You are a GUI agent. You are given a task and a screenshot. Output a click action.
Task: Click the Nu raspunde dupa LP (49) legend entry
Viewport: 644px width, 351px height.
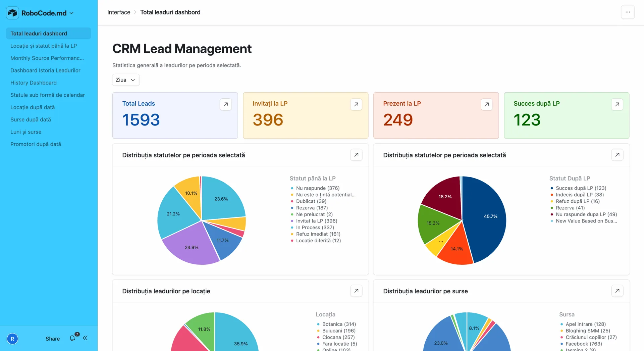[584, 214]
